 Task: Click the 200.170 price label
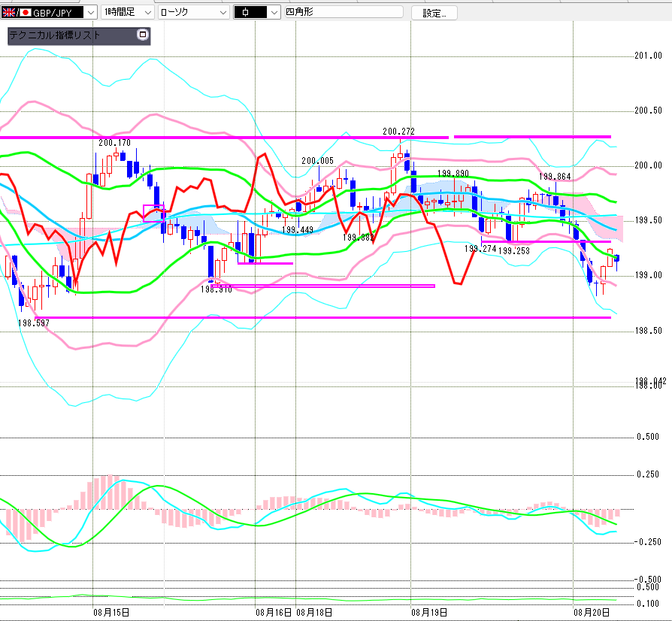point(114,143)
